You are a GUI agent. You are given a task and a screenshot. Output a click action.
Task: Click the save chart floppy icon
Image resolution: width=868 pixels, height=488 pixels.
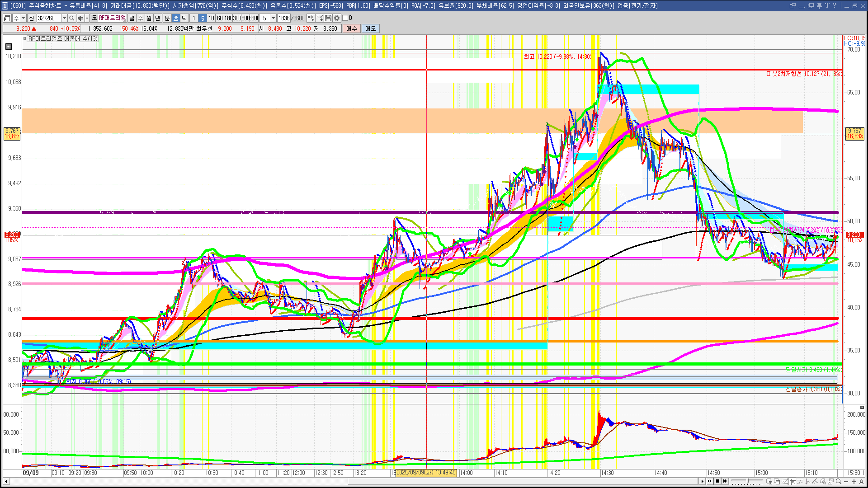click(328, 18)
